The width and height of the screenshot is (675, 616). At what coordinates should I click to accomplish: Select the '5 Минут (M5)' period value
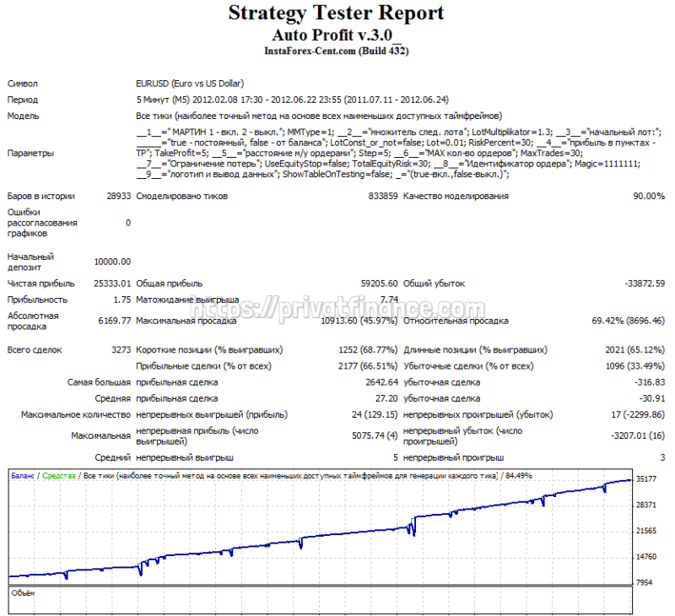coord(163,100)
